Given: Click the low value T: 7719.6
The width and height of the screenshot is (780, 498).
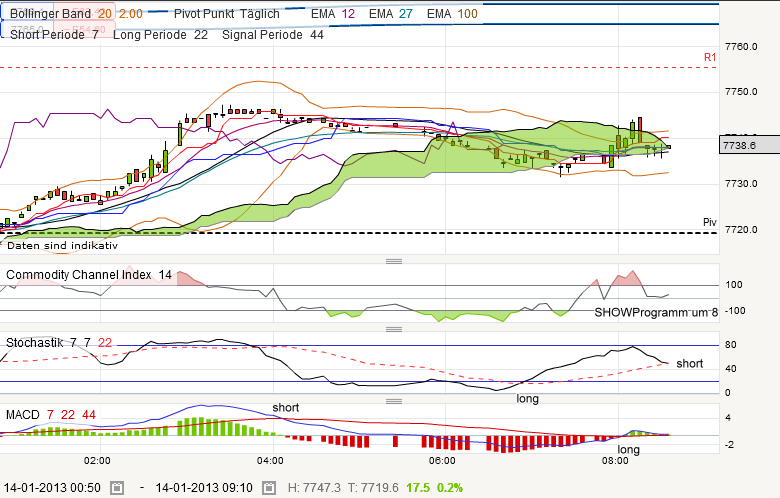Looking at the screenshot, I should (373, 488).
